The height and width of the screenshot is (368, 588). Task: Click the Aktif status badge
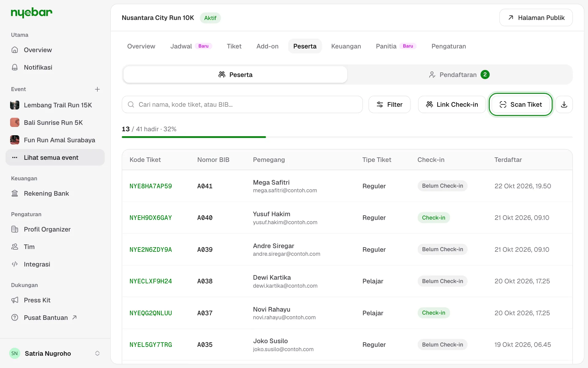tap(210, 18)
